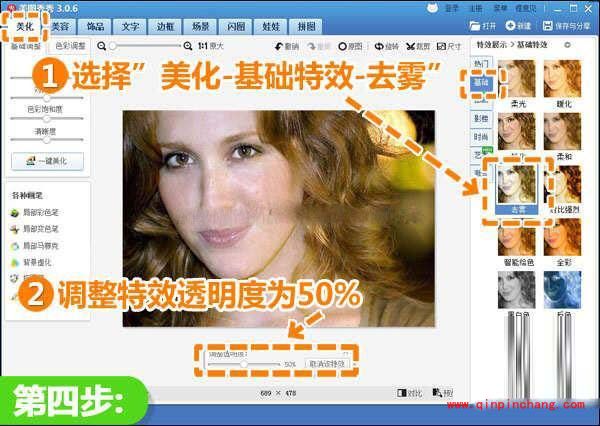
Task: Apply the 全彩 full color effect thumbnail
Action: [562, 237]
